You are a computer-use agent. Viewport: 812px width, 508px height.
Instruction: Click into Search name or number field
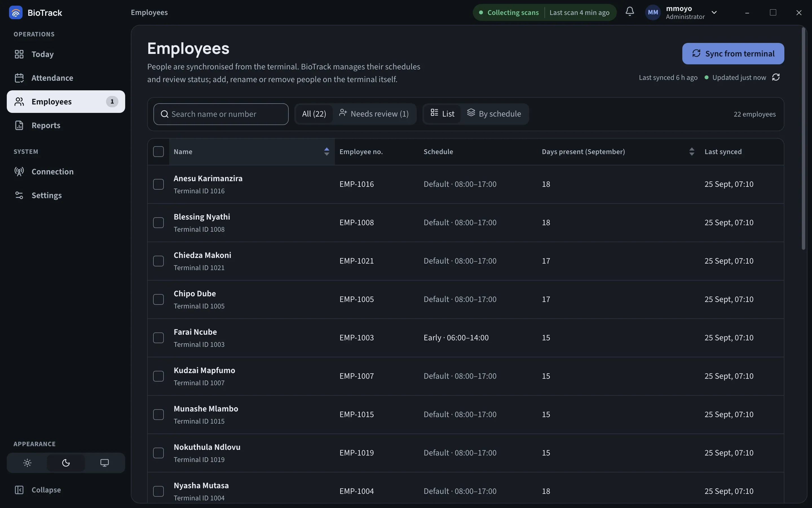click(221, 114)
